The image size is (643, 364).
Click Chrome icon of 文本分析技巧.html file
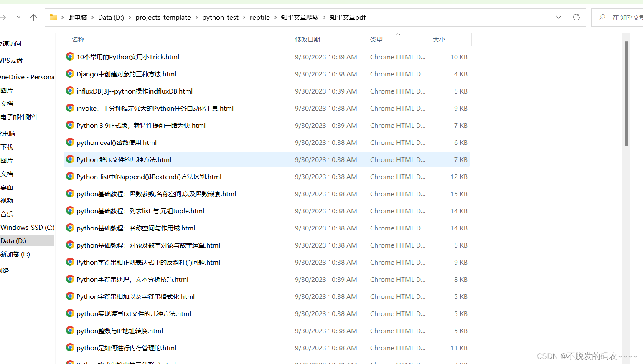70,279
